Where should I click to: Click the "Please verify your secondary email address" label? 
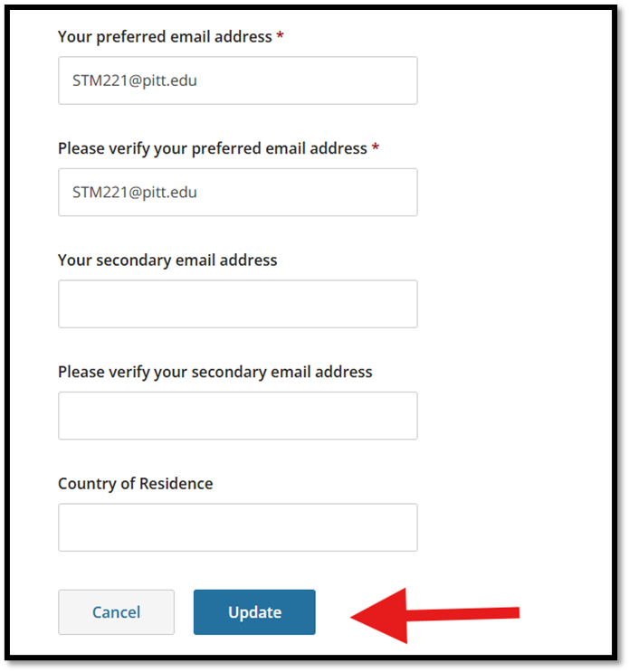pyautogui.click(x=214, y=372)
